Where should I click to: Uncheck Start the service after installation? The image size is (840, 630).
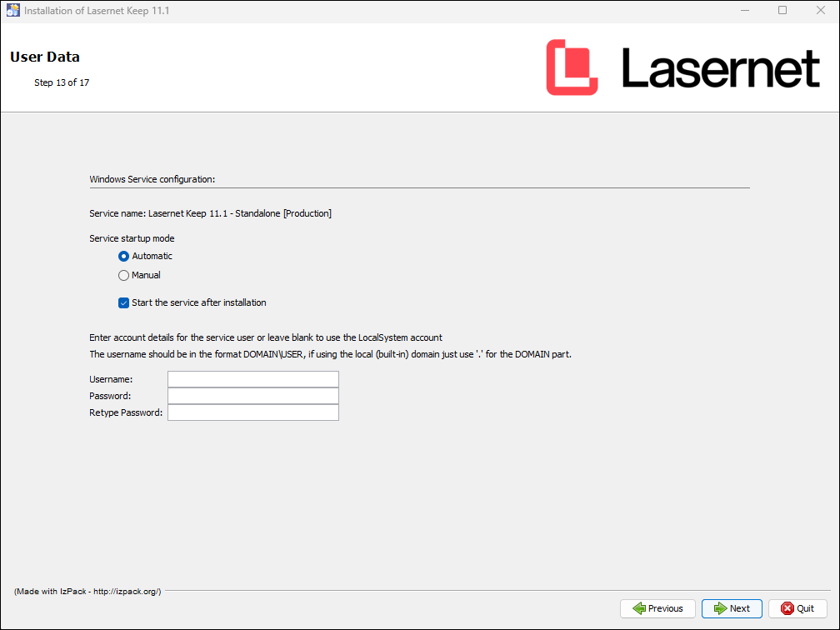tap(124, 303)
